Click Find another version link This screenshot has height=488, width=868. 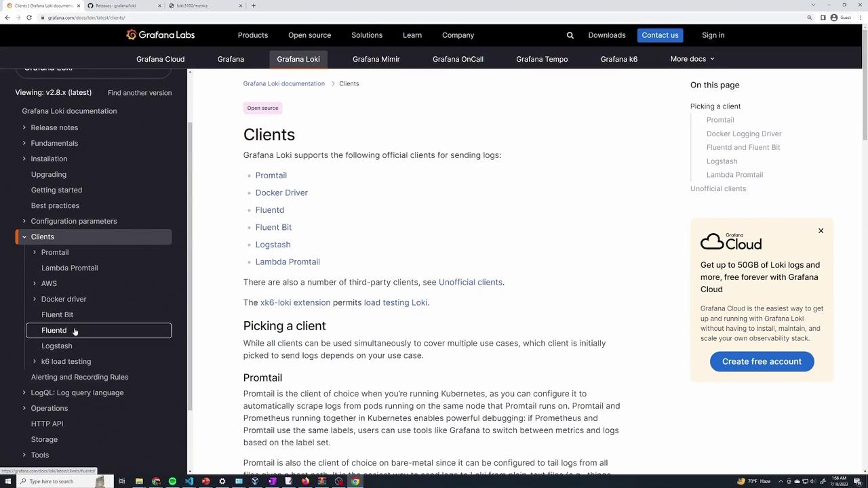click(140, 93)
